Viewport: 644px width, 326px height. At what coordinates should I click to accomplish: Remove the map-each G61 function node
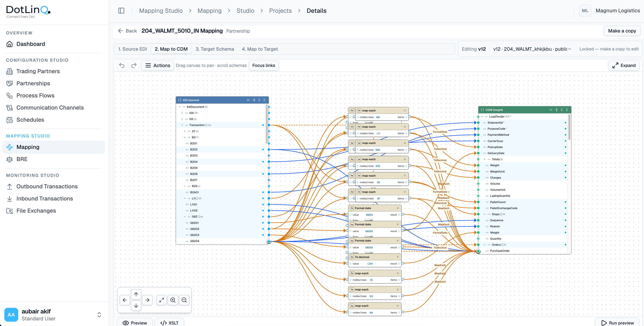[x=405, y=110]
